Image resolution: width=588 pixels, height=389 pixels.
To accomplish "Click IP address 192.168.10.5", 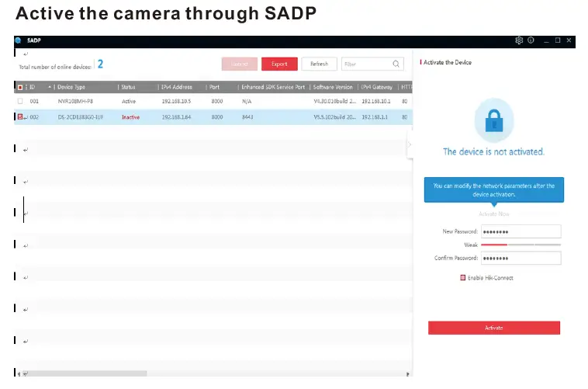I will pyautogui.click(x=176, y=102).
